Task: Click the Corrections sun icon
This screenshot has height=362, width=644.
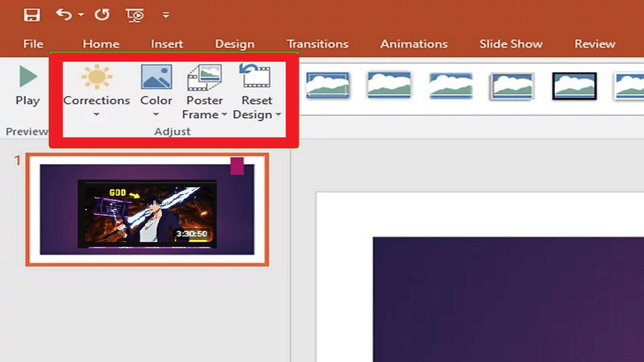Action: pos(97,77)
